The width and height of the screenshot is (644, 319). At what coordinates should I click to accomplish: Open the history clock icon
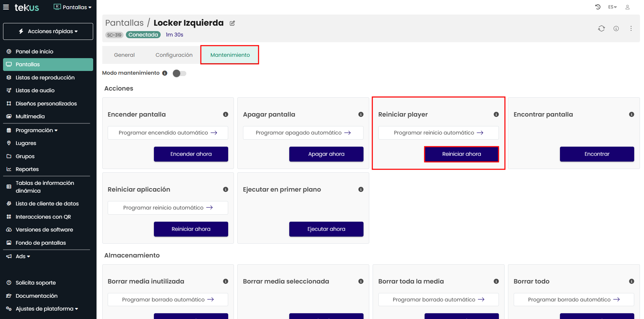tap(598, 7)
